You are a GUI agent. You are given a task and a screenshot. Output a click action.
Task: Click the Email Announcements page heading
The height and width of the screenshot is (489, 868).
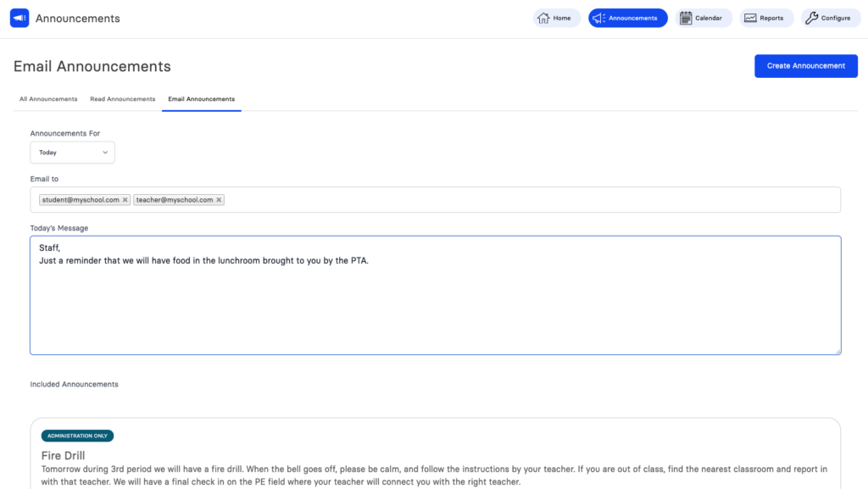[92, 66]
